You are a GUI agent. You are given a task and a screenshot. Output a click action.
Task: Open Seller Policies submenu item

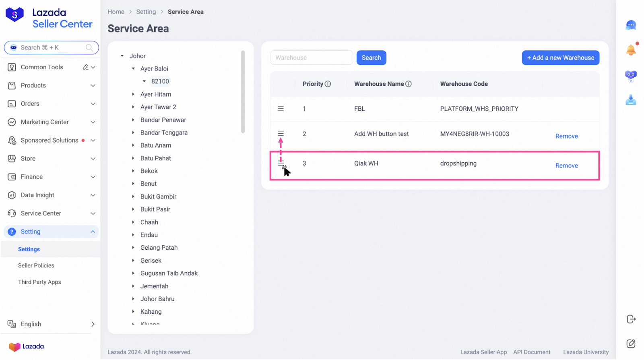pos(36,266)
